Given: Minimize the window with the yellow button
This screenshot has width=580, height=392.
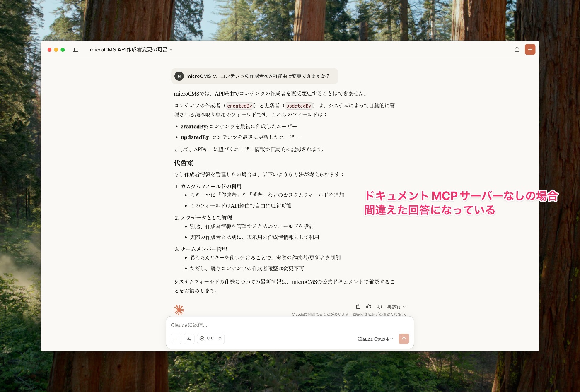Looking at the screenshot, I should click(56, 50).
